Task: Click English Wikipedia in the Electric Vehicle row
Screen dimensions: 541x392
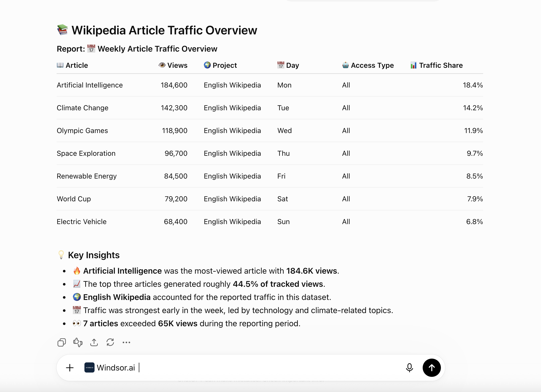Action: (x=232, y=222)
